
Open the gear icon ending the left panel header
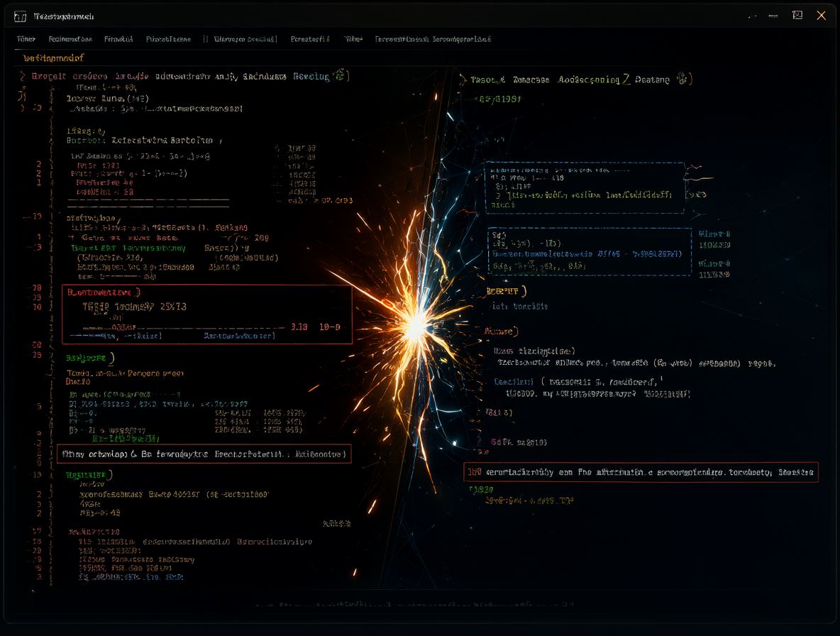coord(339,75)
